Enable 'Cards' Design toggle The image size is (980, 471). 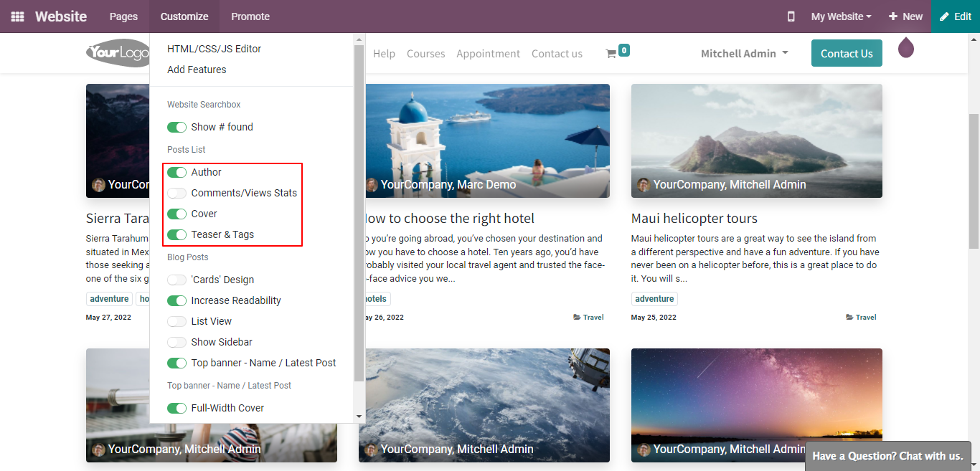pyautogui.click(x=176, y=280)
